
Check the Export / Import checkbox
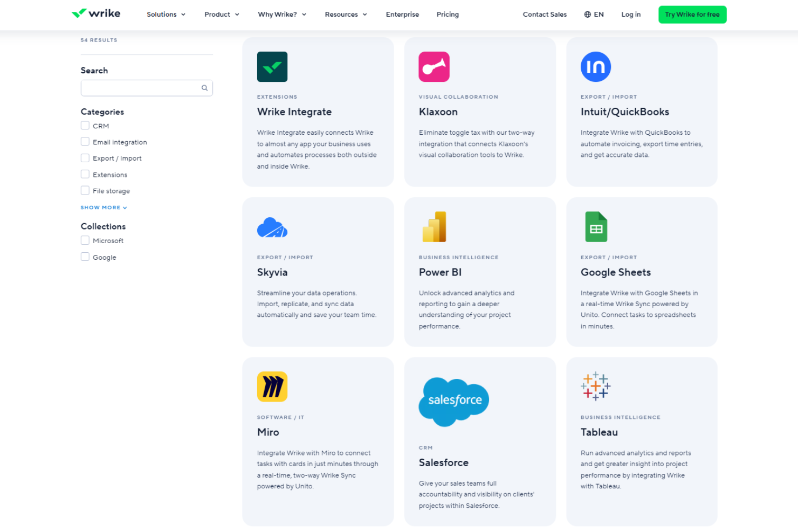[85, 158]
